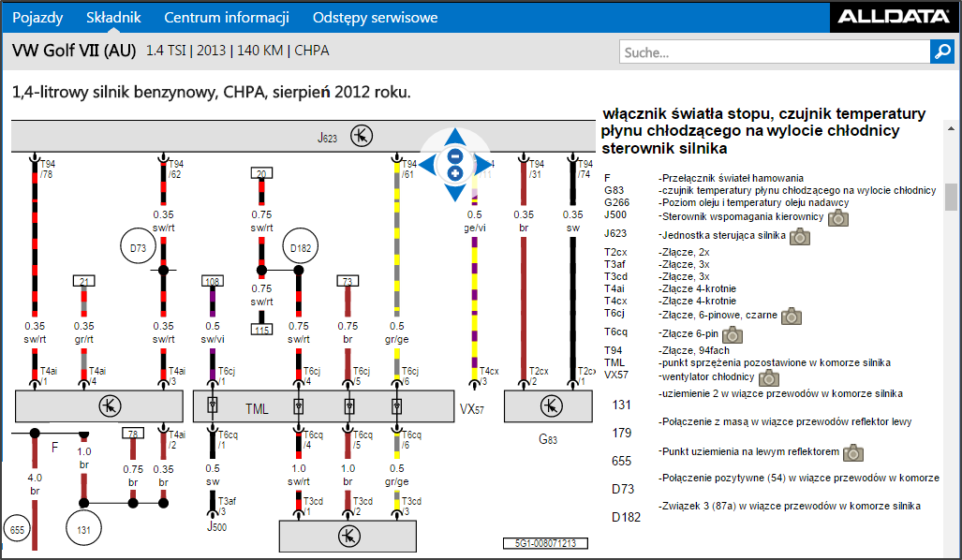
Task: Click vehicle title VW Golf VII (AU)
Action: click(74, 51)
